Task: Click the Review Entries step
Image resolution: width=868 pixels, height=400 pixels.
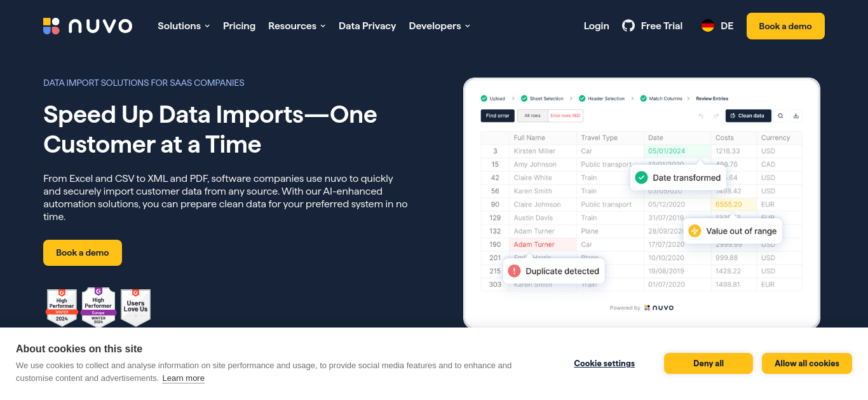Action: [x=712, y=99]
